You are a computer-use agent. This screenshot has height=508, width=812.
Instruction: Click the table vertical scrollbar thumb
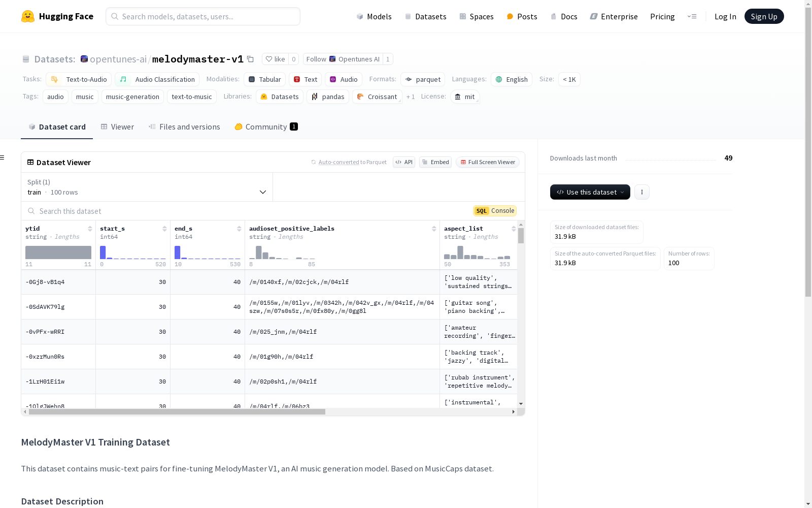coord(521,236)
